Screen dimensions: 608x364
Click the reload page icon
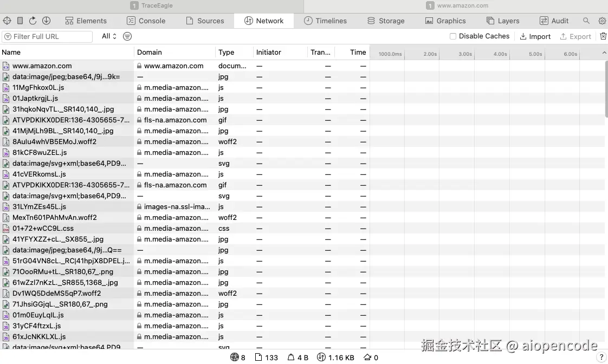pyautogui.click(x=33, y=21)
